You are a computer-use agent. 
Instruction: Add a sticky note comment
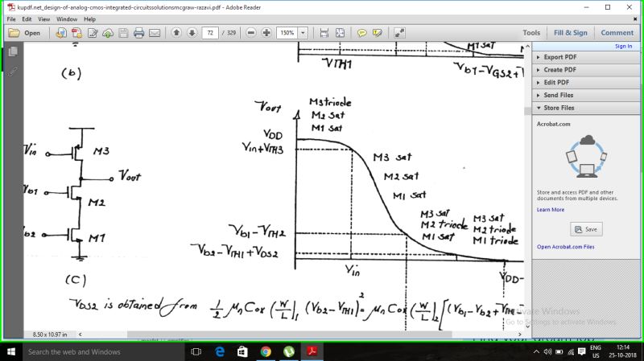tap(361, 33)
